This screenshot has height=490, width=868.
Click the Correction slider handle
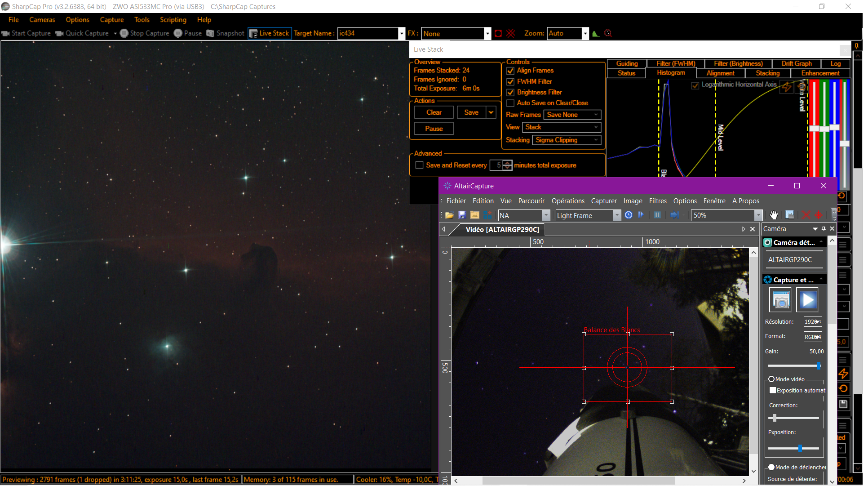pos(775,418)
